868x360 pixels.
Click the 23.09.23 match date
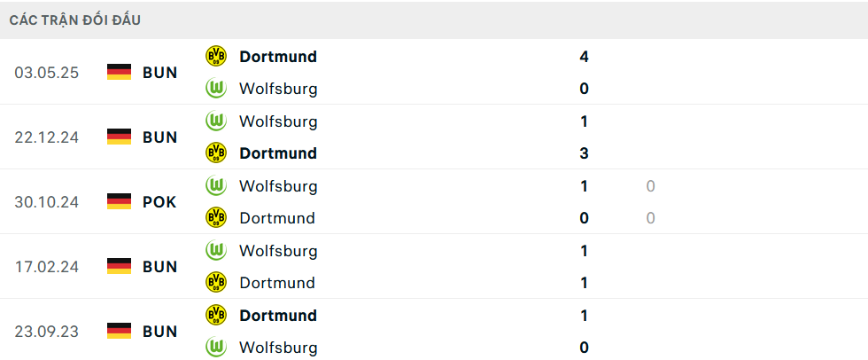[x=47, y=332]
